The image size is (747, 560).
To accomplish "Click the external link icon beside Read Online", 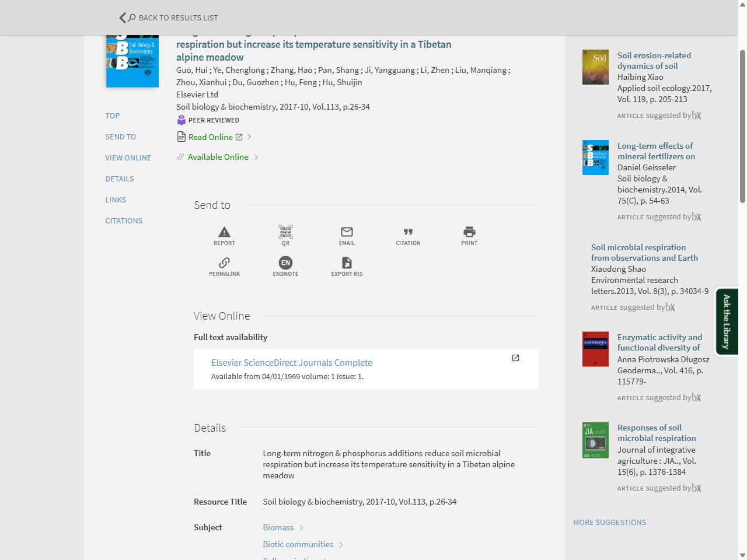I will point(239,137).
